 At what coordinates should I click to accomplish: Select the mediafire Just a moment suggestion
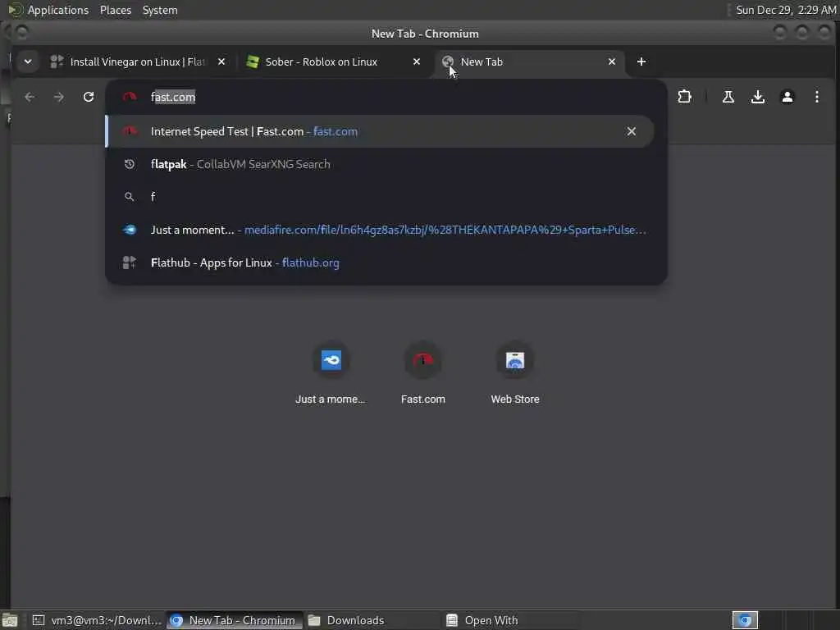(379, 230)
